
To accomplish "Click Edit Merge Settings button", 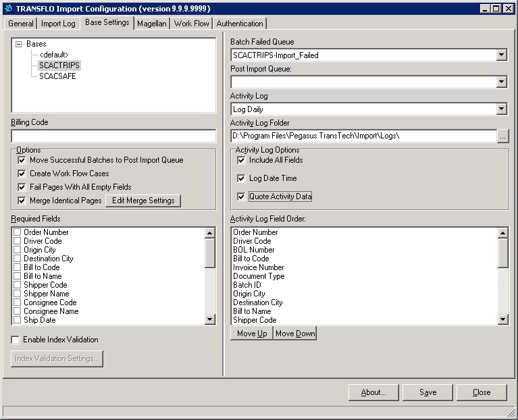I will [x=143, y=201].
